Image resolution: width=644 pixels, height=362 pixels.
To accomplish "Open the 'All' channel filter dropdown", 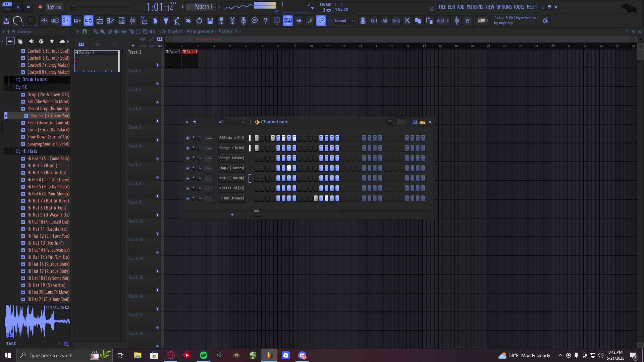I will pos(231,122).
